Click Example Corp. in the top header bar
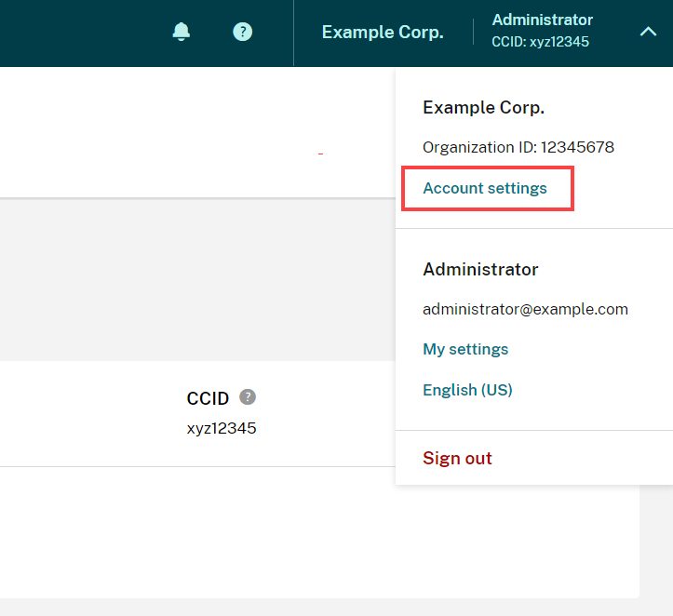The height and width of the screenshot is (616, 673). point(383,33)
